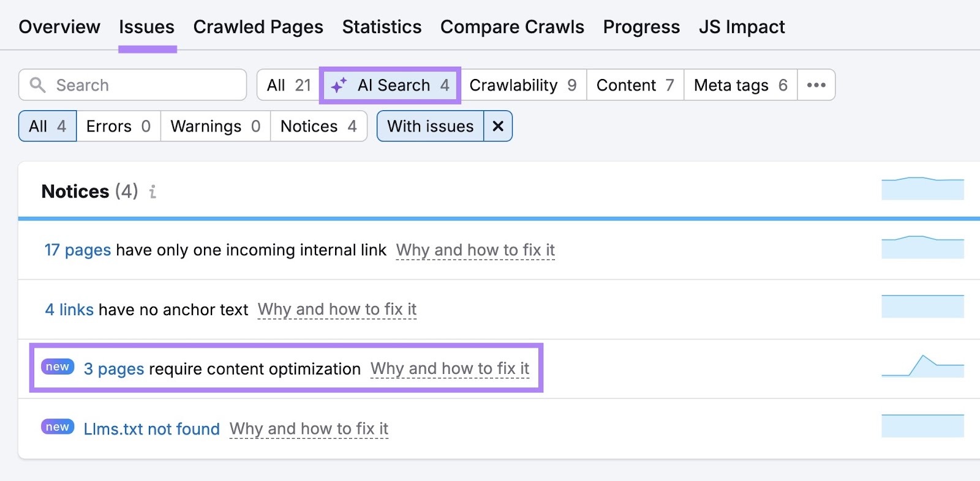This screenshot has width=980, height=481.
Task: Click the sparkline chart for content optimization notice
Action: pos(922,368)
